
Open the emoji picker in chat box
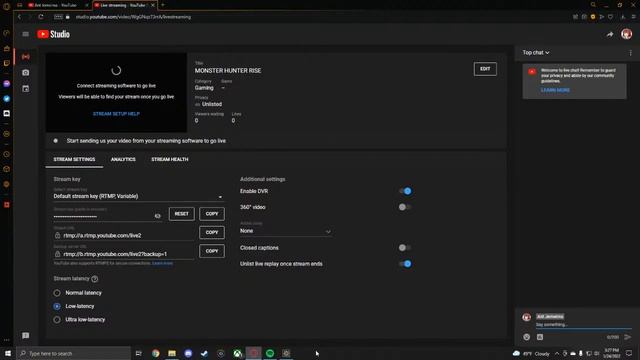point(527,337)
